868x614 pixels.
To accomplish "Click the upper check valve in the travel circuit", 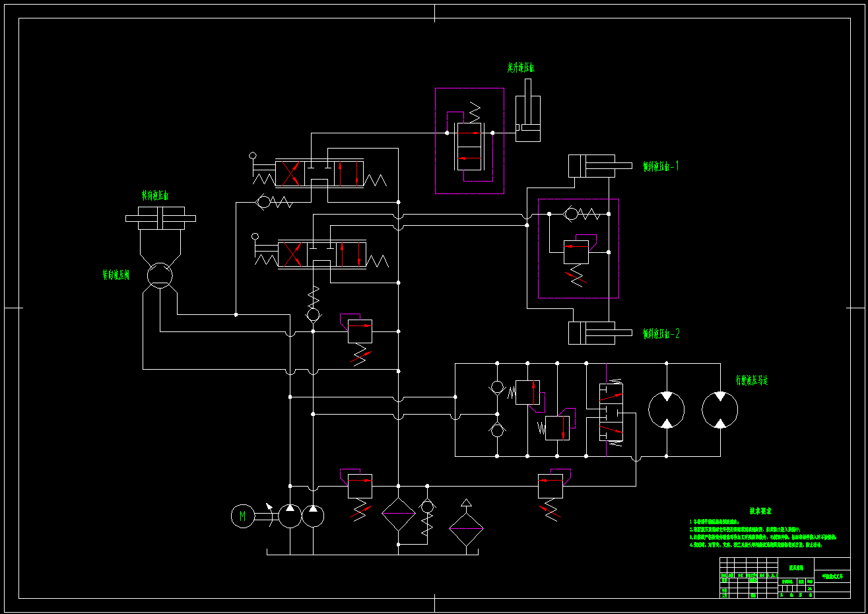I will (x=497, y=386).
